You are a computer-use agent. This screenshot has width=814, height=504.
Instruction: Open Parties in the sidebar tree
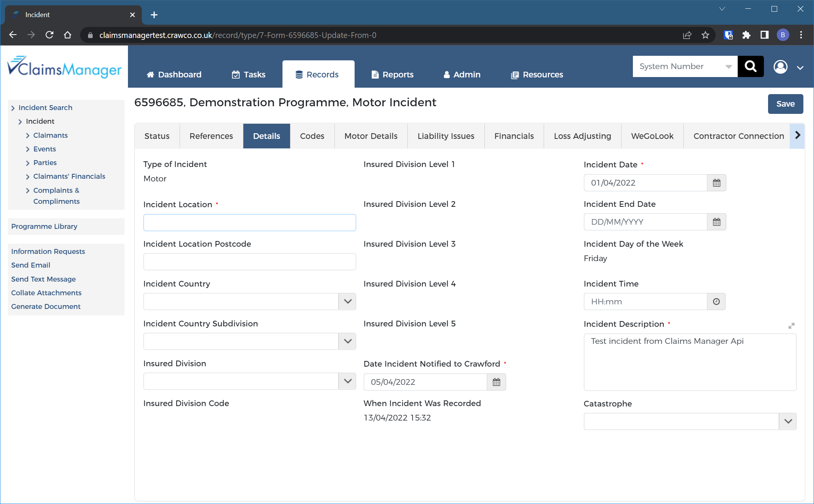(45, 163)
